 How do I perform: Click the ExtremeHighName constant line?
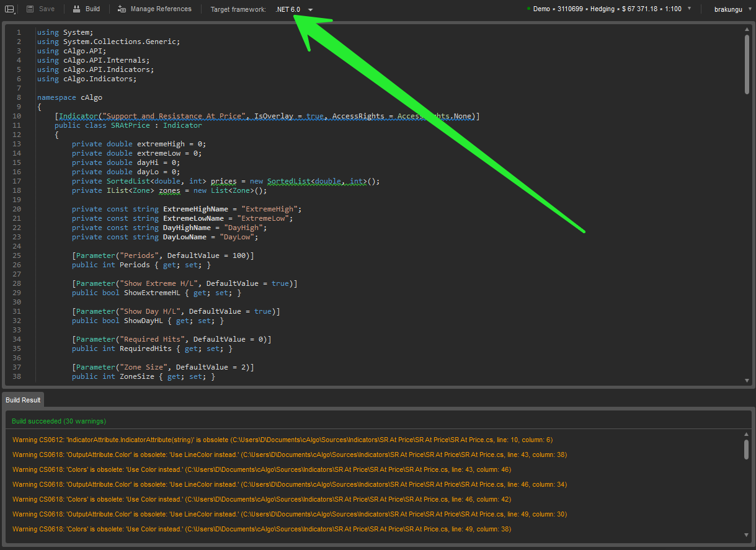pos(187,209)
